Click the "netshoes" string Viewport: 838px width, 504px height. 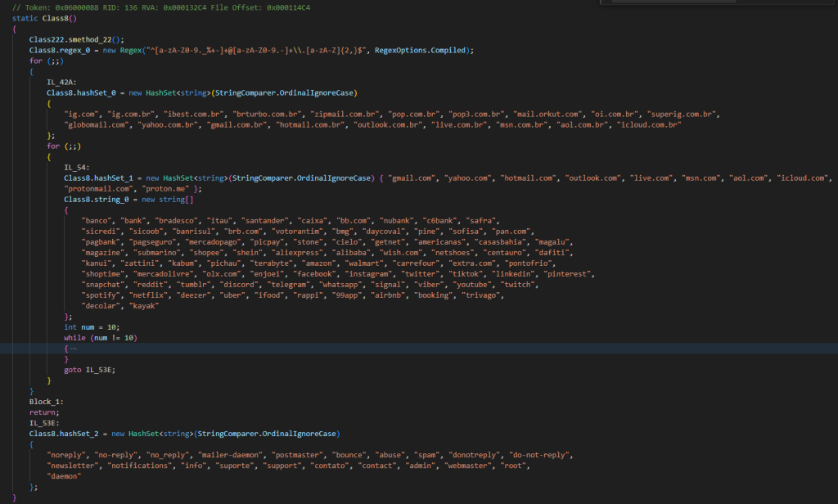pyautogui.click(x=453, y=253)
